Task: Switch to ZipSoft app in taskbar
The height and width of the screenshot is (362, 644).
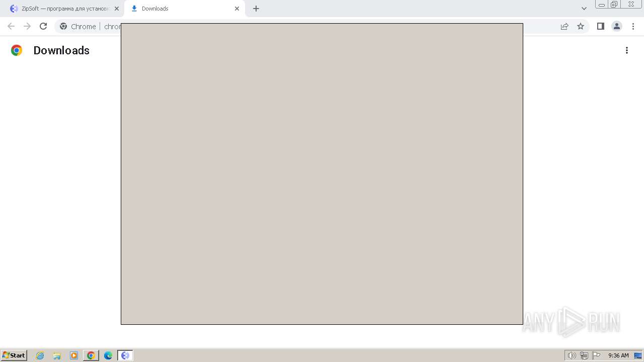Action: tap(125, 355)
